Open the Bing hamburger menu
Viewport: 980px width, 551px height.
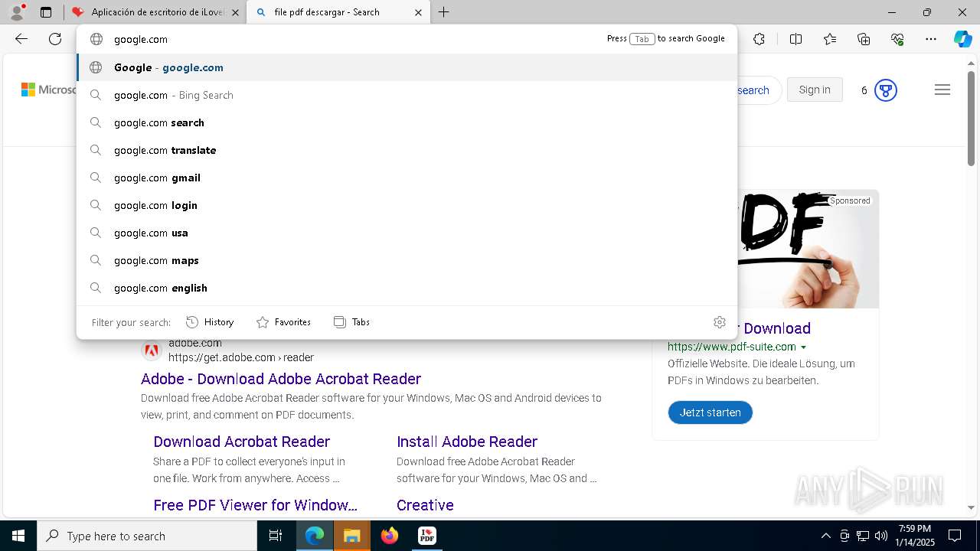coord(942,90)
